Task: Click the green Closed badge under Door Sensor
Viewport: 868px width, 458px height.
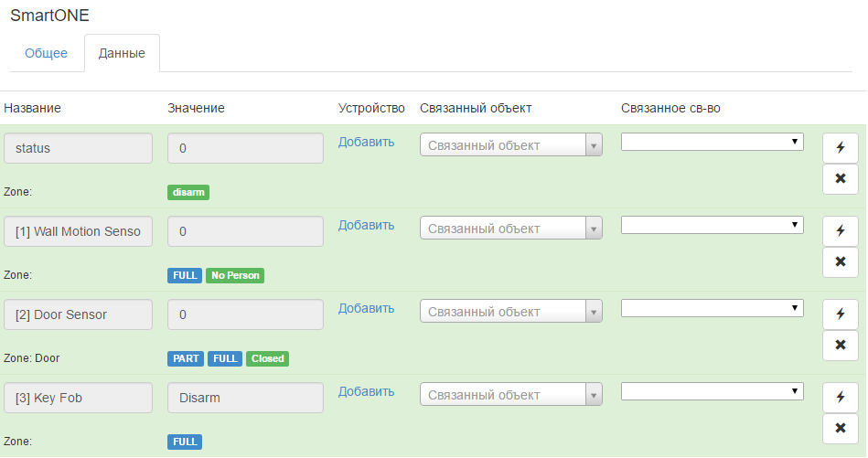Action: pyautogui.click(x=267, y=358)
